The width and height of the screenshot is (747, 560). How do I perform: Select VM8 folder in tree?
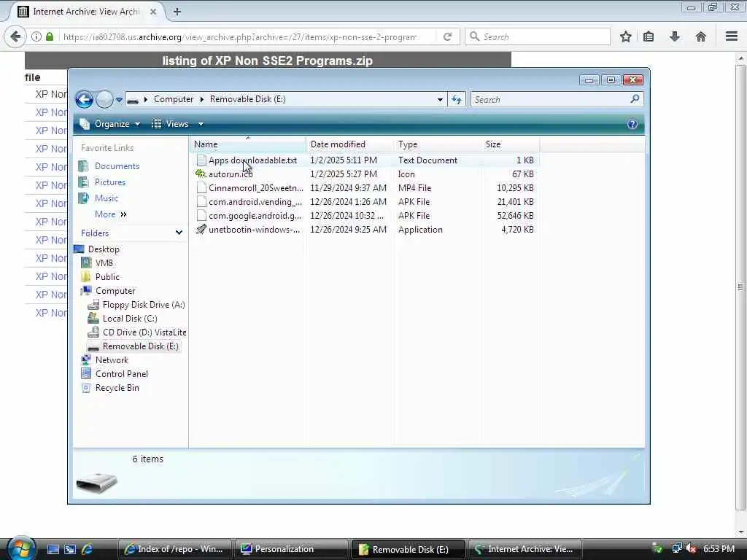[104, 263]
